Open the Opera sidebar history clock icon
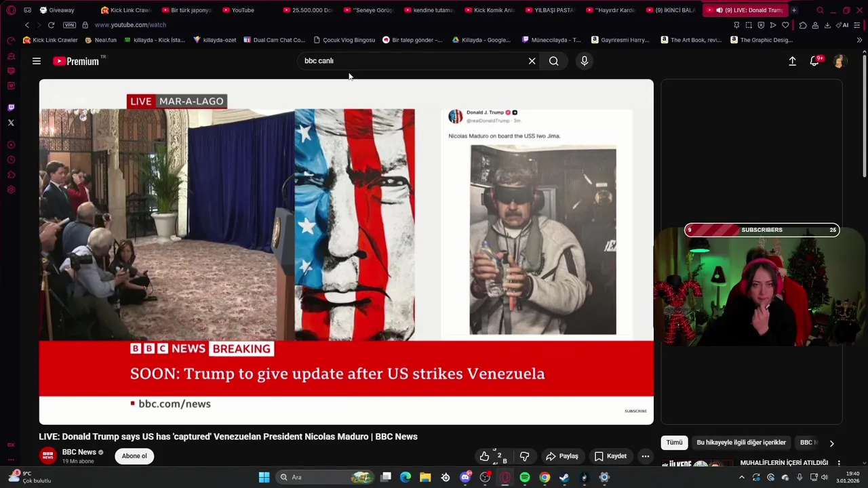Screen dimensions: 868x488 point(11,160)
